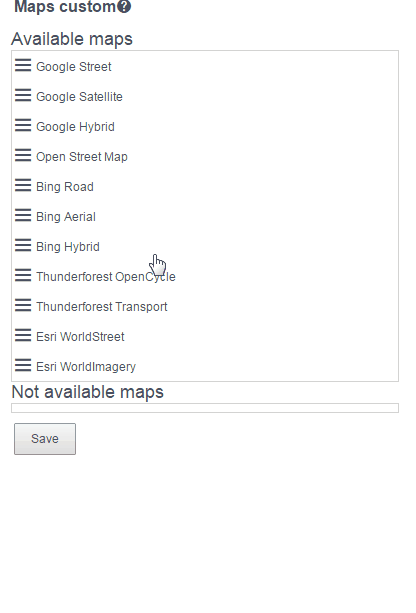
Task: Click the reorder handle of Bing Hybrid
Action: tap(23, 245)
